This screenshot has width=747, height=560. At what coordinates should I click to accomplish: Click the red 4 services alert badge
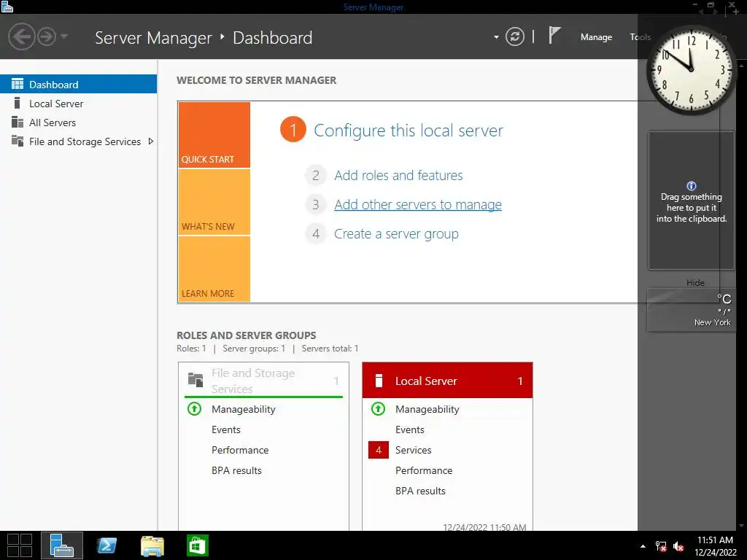[379, 450]
